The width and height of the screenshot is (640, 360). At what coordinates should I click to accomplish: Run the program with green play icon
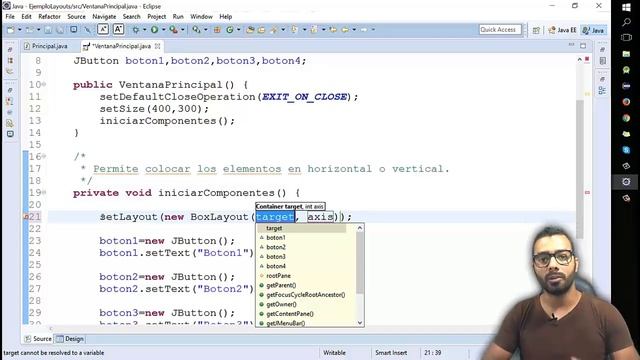pyautogui.click(x=154, y=30)
